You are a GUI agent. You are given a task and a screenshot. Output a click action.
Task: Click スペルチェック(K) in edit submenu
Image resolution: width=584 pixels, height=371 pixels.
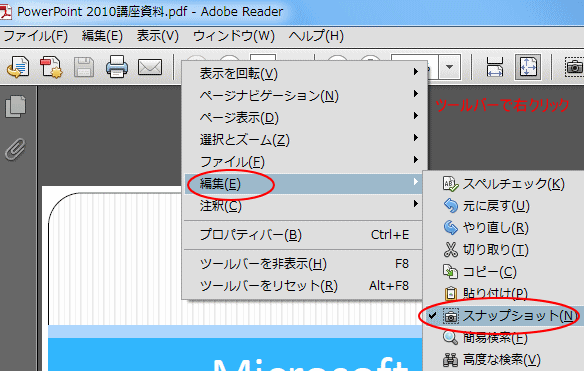504,184
